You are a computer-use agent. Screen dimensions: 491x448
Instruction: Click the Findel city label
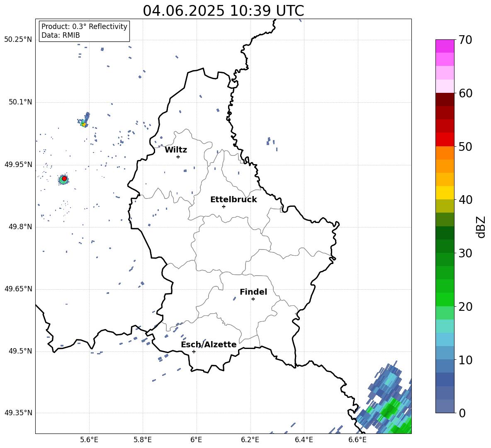pyautogui.click(x=253, y=292)
